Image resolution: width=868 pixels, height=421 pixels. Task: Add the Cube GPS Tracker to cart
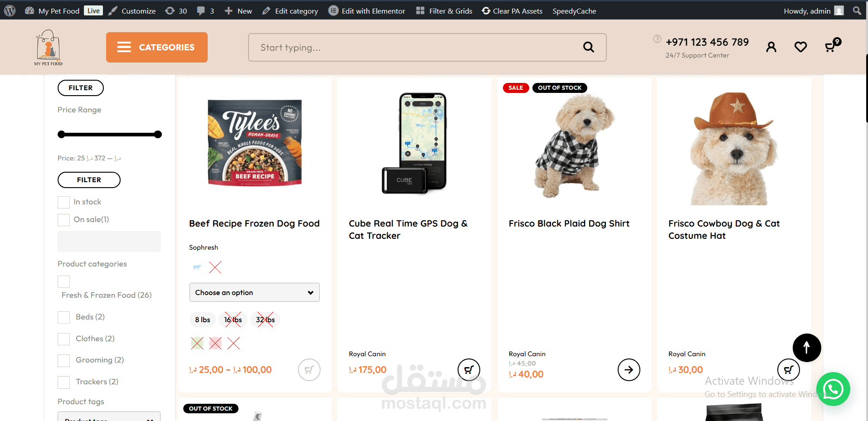(x=469, y=370)
